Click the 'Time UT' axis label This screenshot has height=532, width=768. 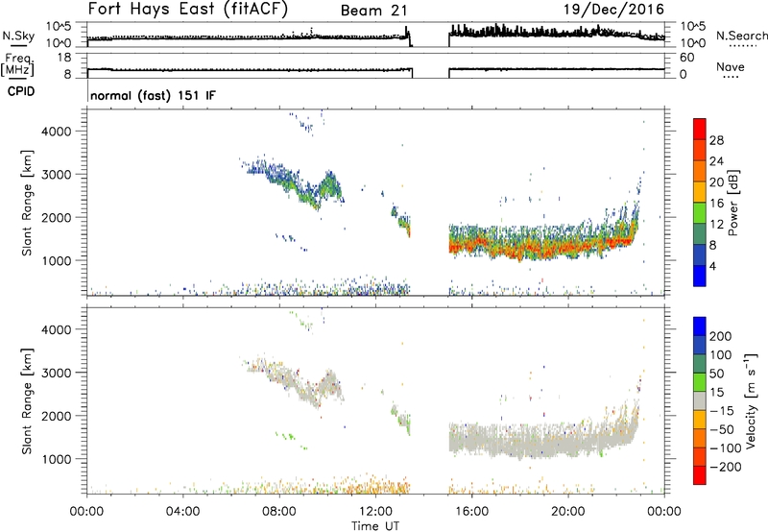[375, 526]
